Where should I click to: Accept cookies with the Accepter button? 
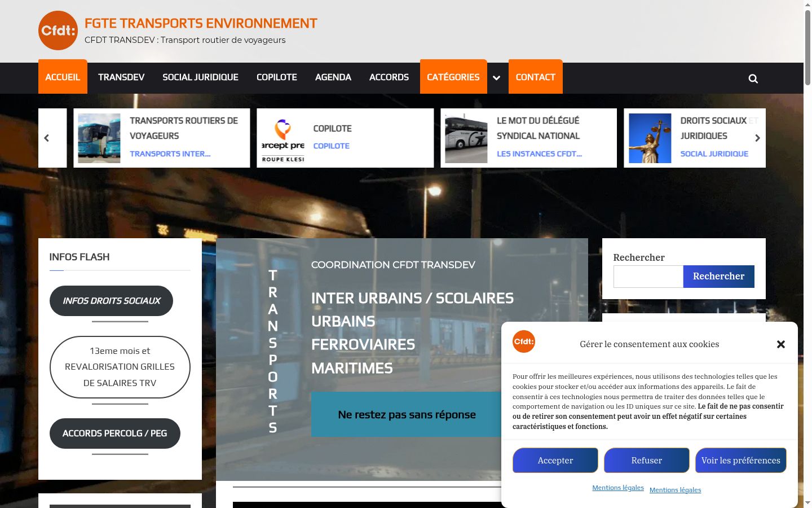(555, 461)
